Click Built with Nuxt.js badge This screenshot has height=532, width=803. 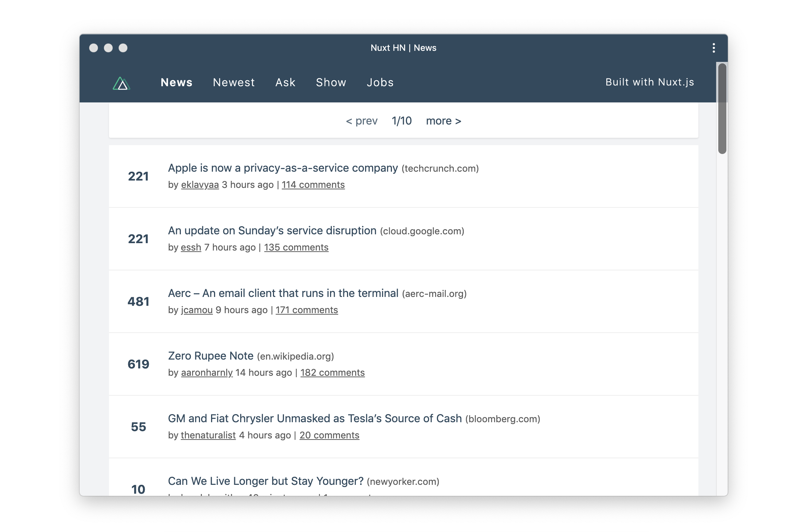pyautogui.click(x=649, y=82)
